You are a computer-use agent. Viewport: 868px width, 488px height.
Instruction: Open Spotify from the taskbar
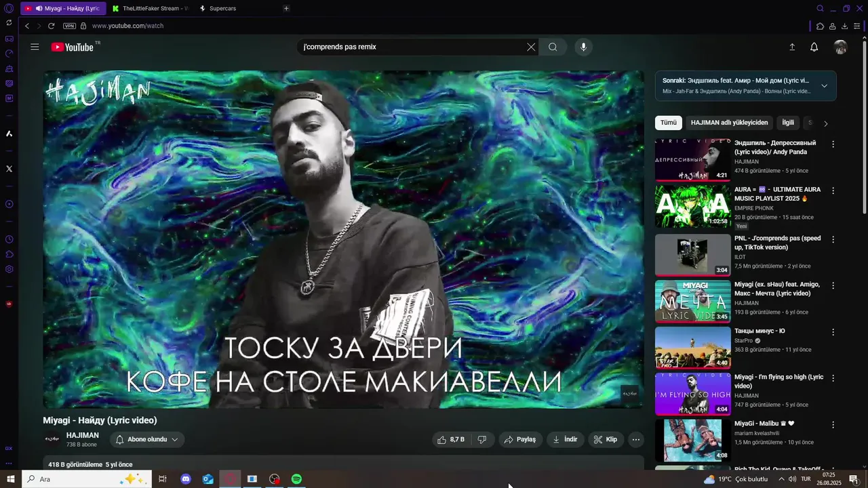click(296, 479)
